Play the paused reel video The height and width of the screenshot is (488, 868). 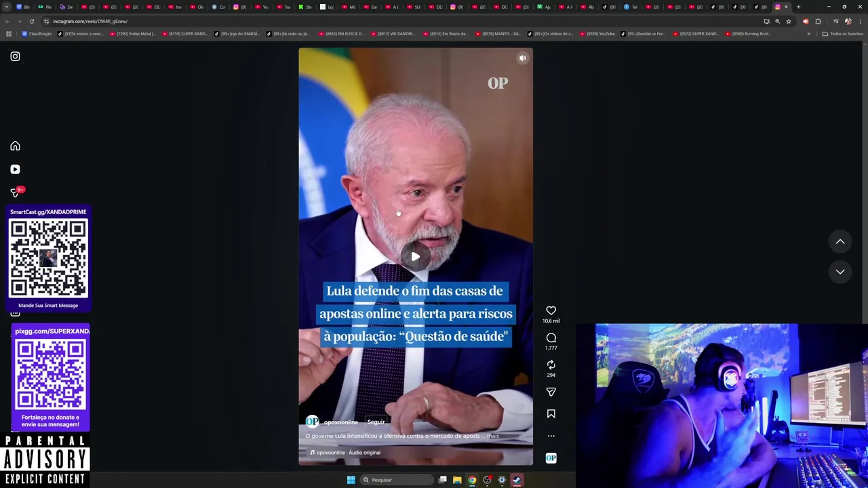(x=415, y=256)
